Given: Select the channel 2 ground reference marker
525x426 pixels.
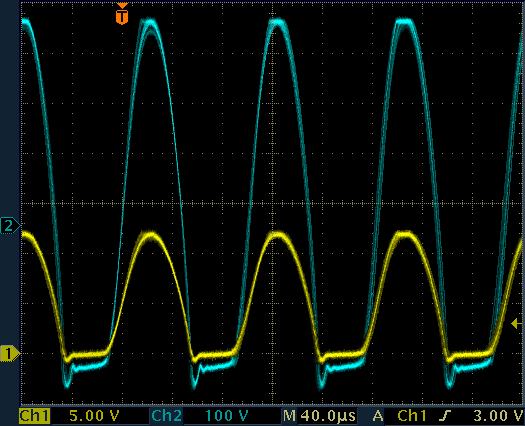Looking at the screenshot, I should (x=10, y=225).
